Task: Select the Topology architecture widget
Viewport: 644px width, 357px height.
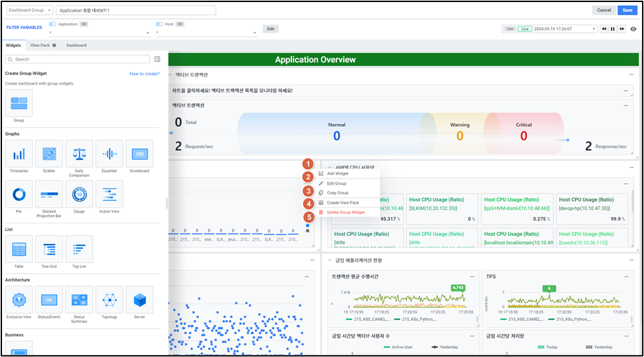Action: 109,300
